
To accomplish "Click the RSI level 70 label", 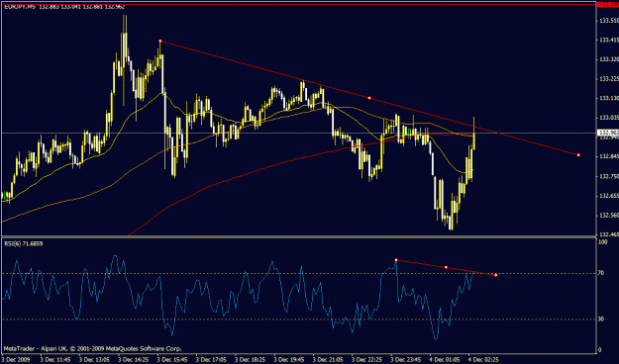I will point(601,273).
